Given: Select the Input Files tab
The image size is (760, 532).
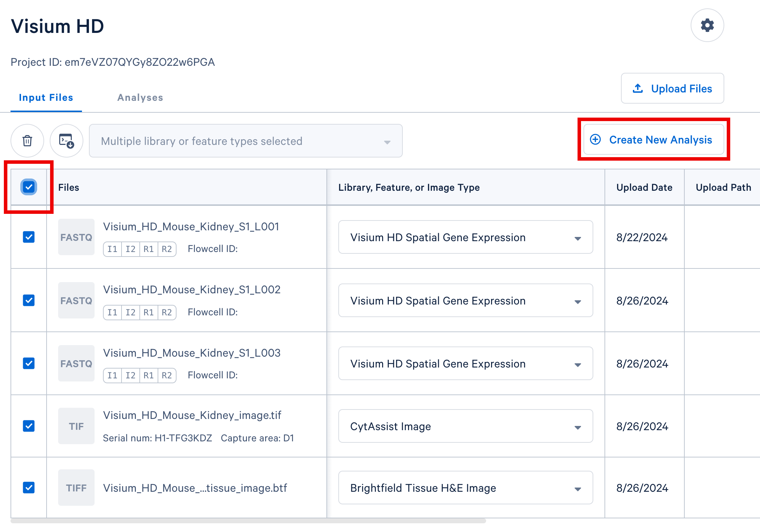Looking at the screenshot, I should point(46,98).
